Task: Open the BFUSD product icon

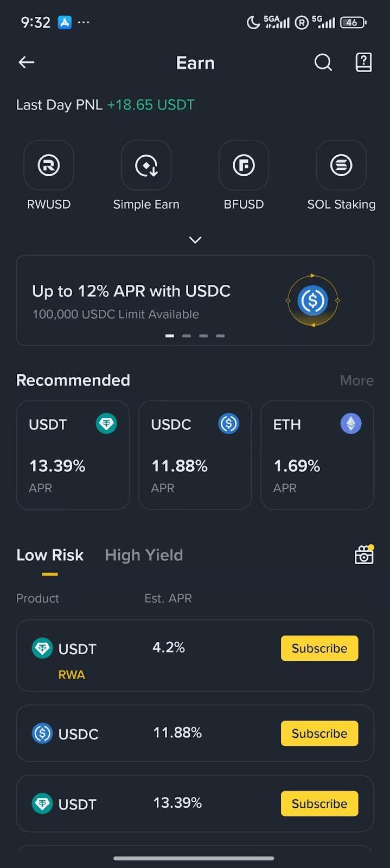Action: pyautogui.click(x=244, y=165)
